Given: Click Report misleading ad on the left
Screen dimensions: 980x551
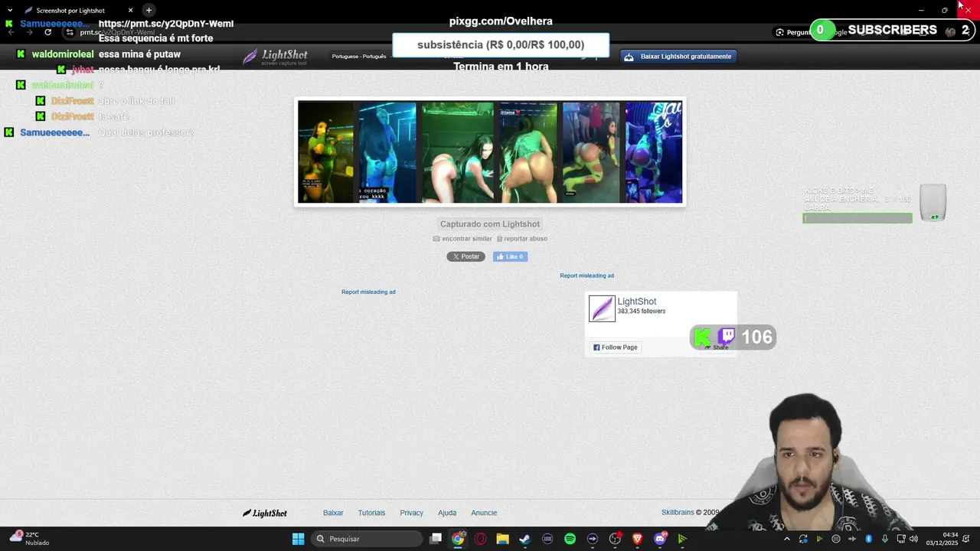Looking at the screenshot, I should coord(368,292).
